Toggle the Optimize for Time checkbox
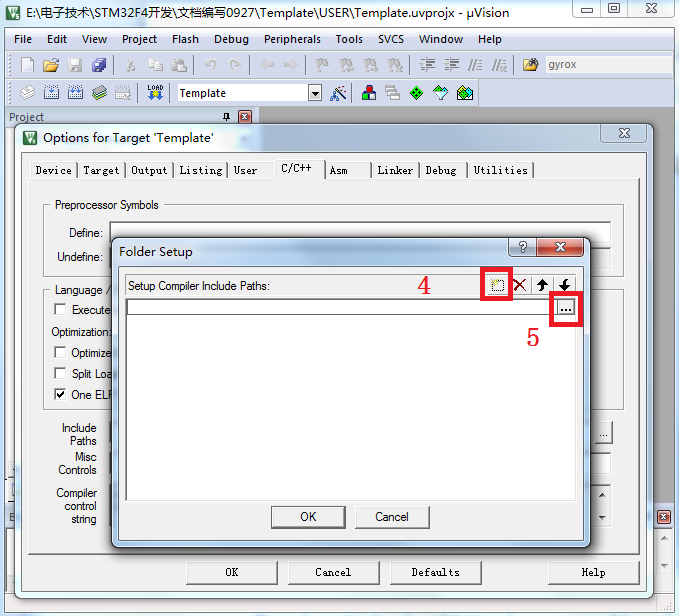 [60, 352]
